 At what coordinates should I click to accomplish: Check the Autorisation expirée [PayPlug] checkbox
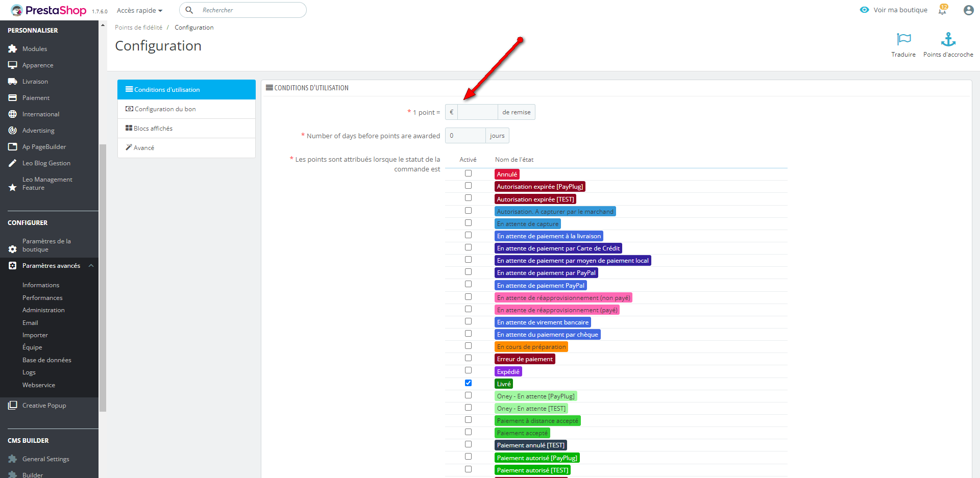tap(468, 186)
